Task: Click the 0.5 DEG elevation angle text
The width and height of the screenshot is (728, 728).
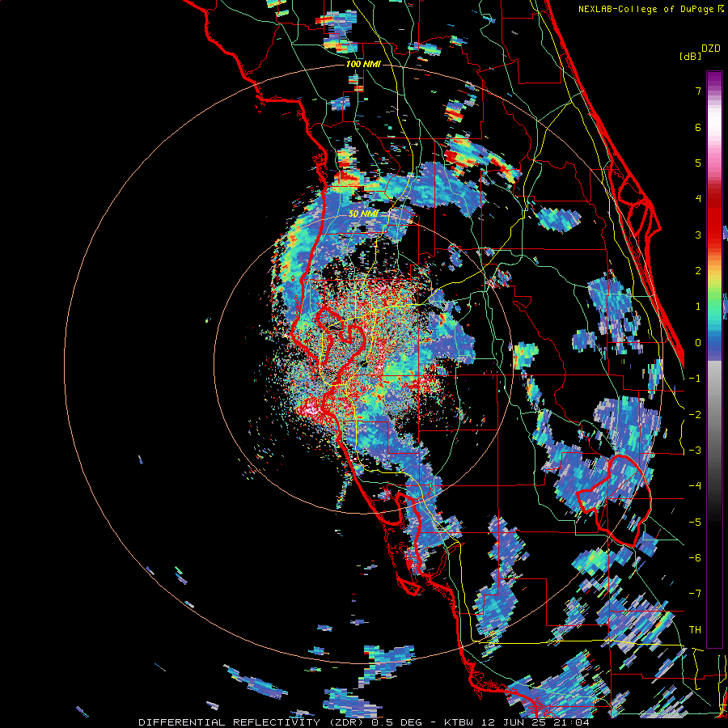Action: point(396,722)
